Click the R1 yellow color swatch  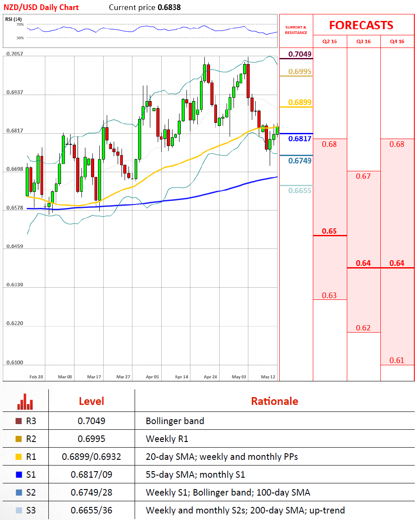pyautogui.click(x=18, y=457)
